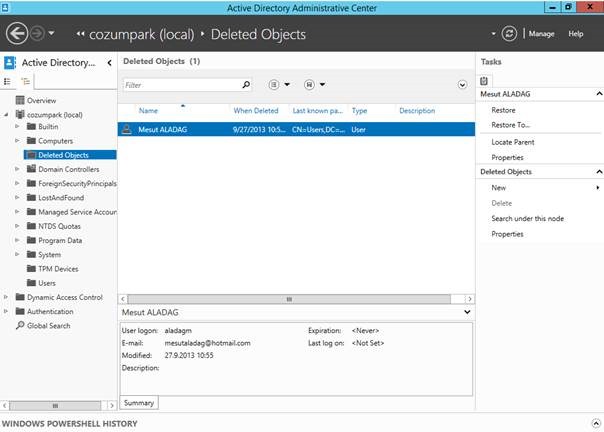Image resolution: width=604 pixels, height=432 pixels.
Task: Expand the Domain Controllers node
Action: click(17, 169)
